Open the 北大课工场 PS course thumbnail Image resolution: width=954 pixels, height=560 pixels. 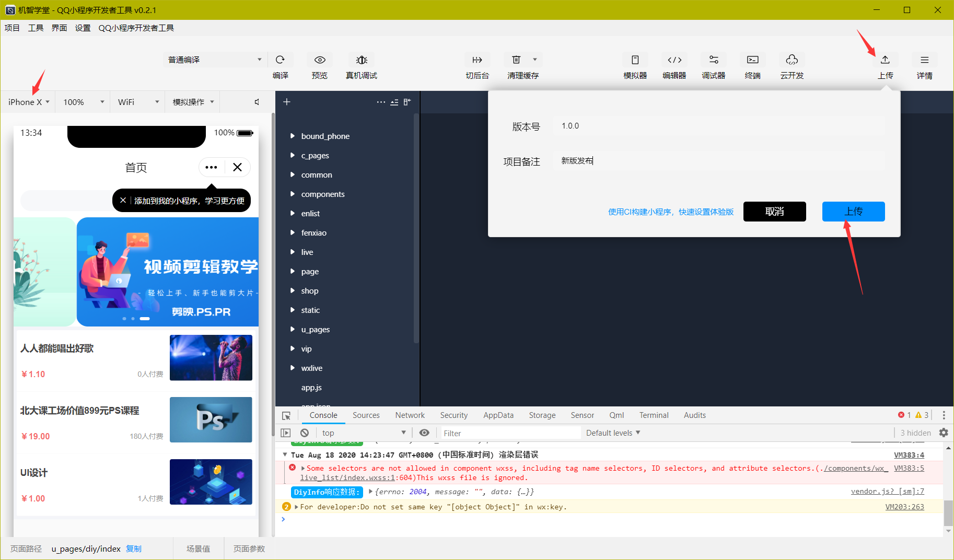211,419
